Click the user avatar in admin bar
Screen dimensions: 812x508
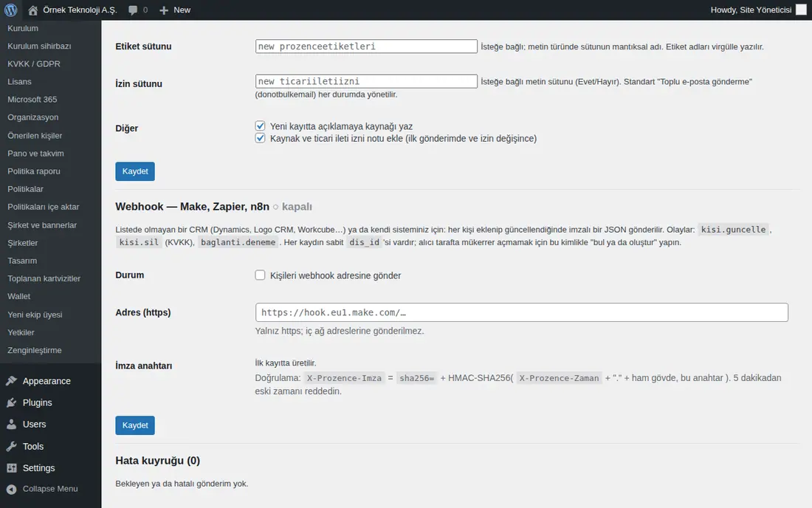point(801,10)
